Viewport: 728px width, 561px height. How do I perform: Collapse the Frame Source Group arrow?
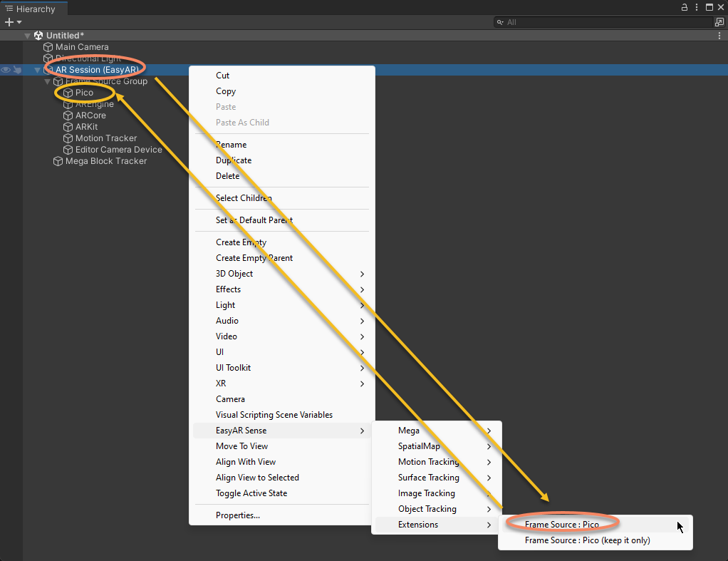click(x=48, y=81)
